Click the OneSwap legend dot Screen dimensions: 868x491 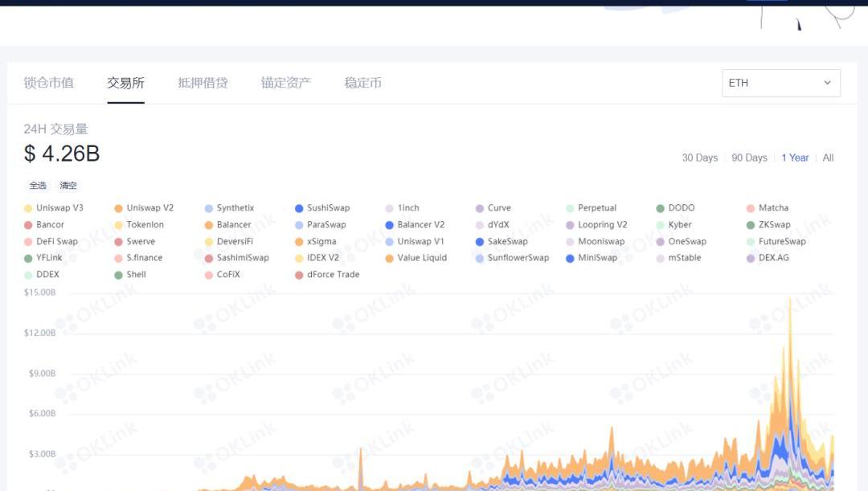coord(660,242)
